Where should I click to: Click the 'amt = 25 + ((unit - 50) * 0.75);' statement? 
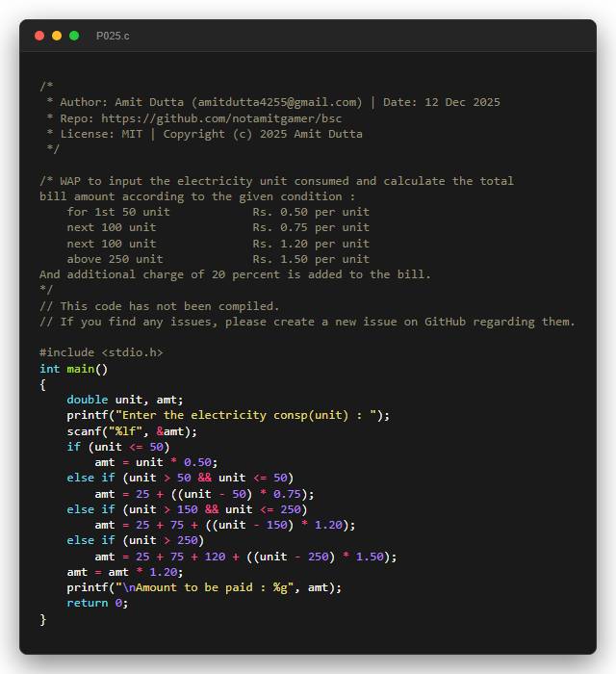204,494
